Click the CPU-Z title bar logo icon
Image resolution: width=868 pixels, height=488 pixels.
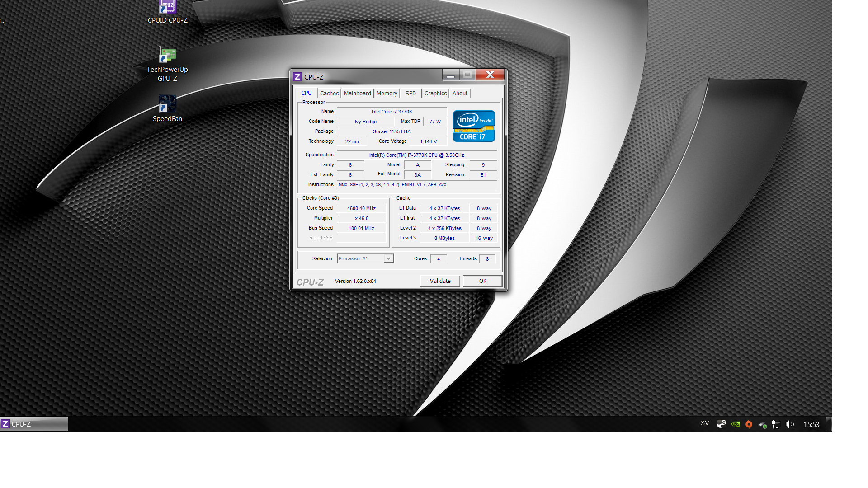coord(297,77)
